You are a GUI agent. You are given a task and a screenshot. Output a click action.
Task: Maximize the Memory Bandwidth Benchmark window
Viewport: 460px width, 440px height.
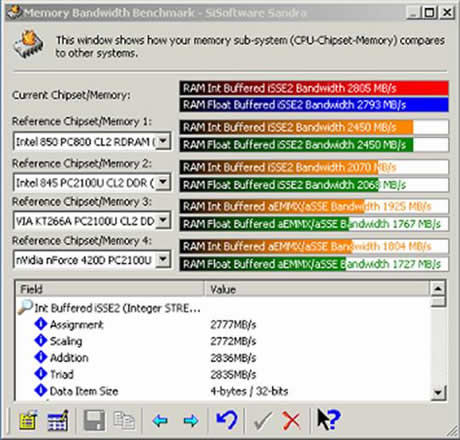pos(429,13)
